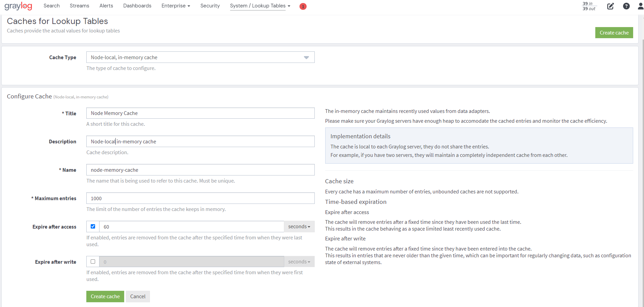Open the Cache Type dropdown
This screenshot has width=644, height=307.
point(200,57)
